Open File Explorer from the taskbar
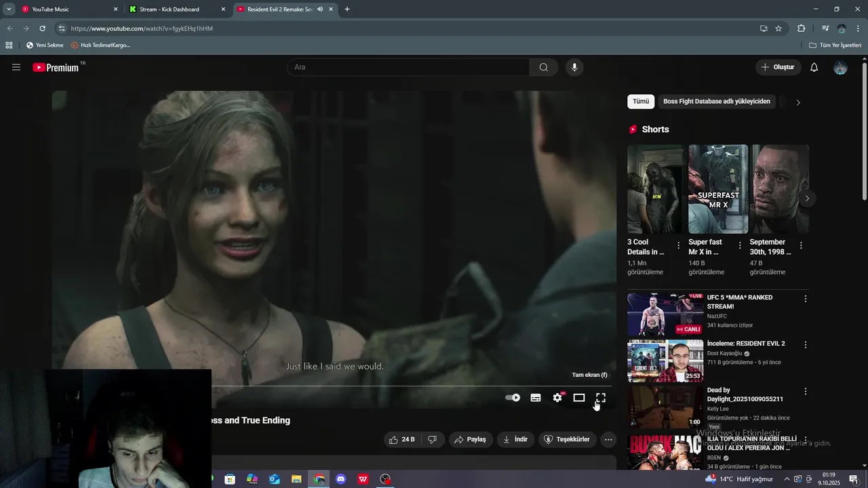 [x=296, y=479]
